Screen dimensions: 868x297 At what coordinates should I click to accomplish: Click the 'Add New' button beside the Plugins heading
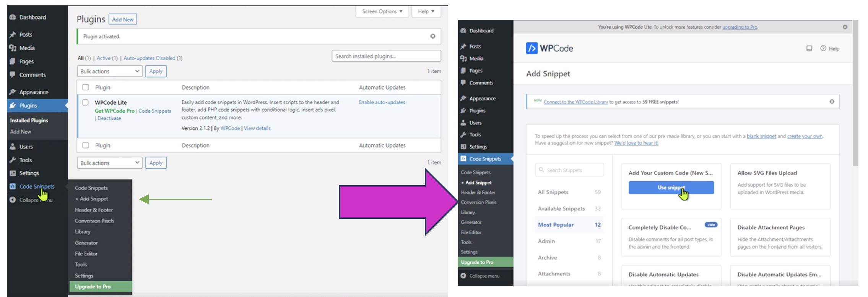click(123, 19)
